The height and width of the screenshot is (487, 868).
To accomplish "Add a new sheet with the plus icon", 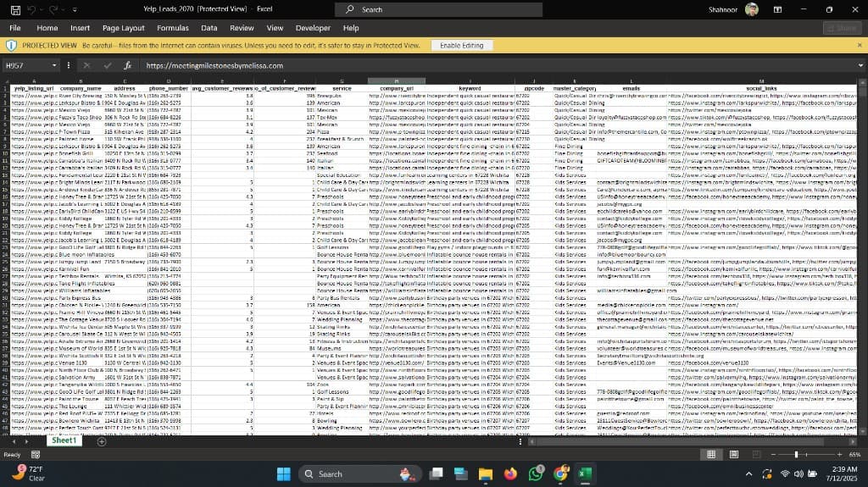I will pos(102,441).
